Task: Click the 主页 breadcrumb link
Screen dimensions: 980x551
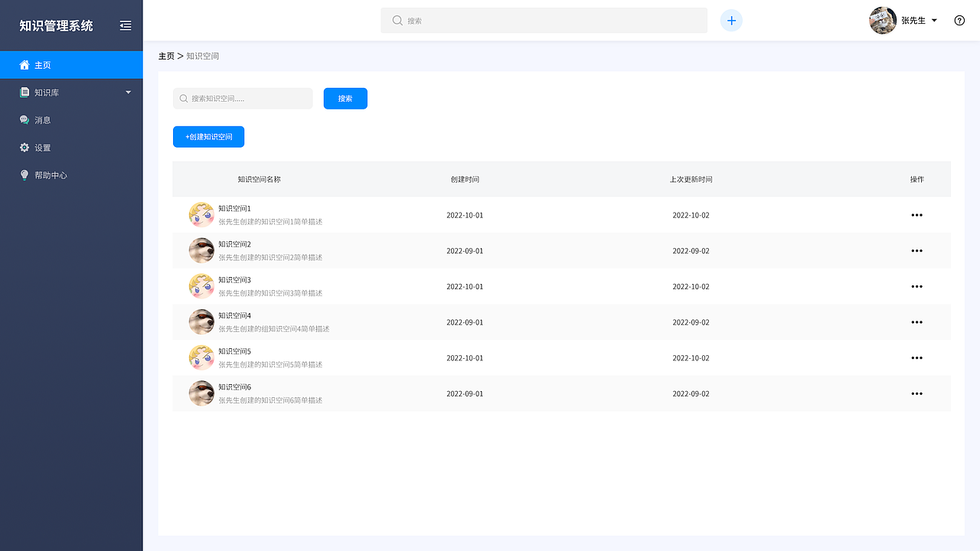Action: (166, 56)
